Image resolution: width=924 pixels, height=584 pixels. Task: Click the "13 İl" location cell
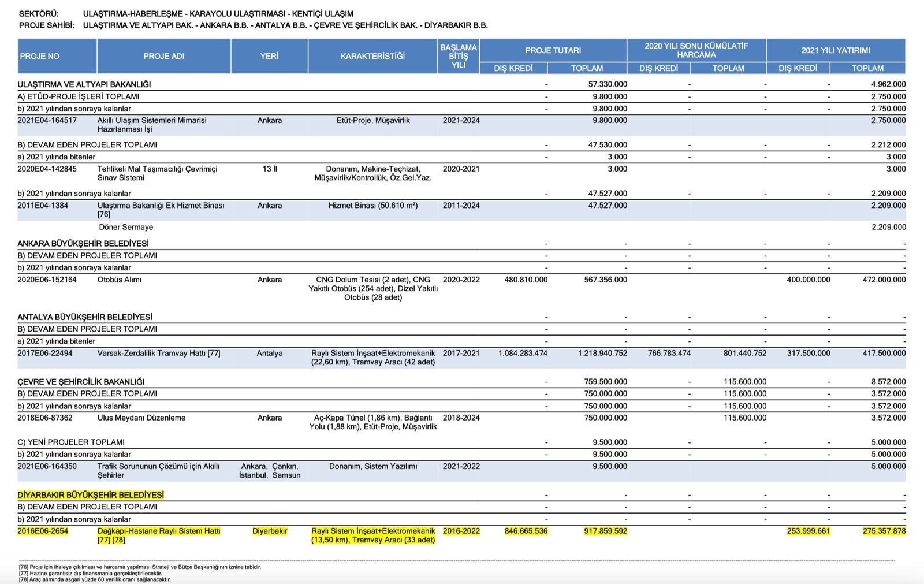pos(270,169)
